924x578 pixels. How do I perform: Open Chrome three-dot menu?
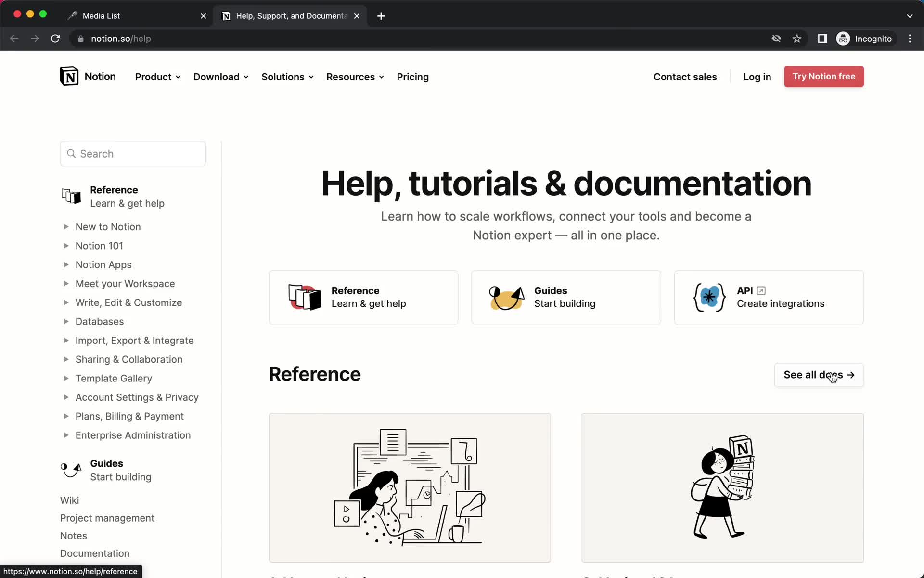910,39
